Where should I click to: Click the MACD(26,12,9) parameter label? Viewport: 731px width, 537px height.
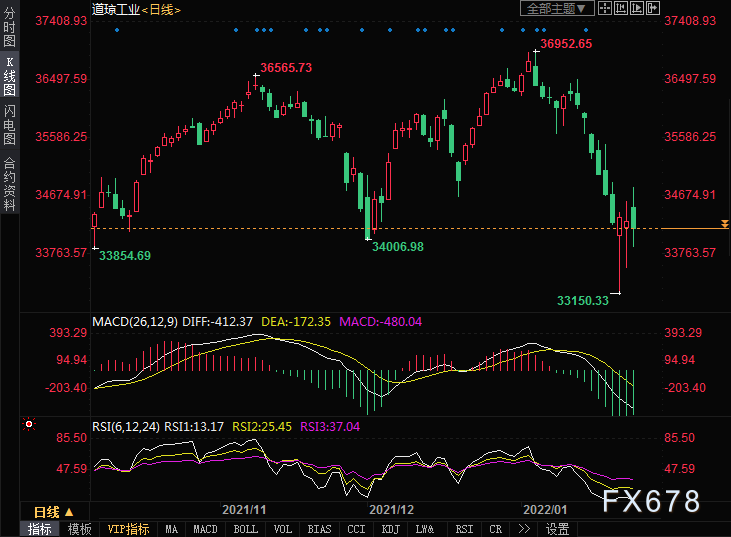pyautogui.click(x=135, y=322)
